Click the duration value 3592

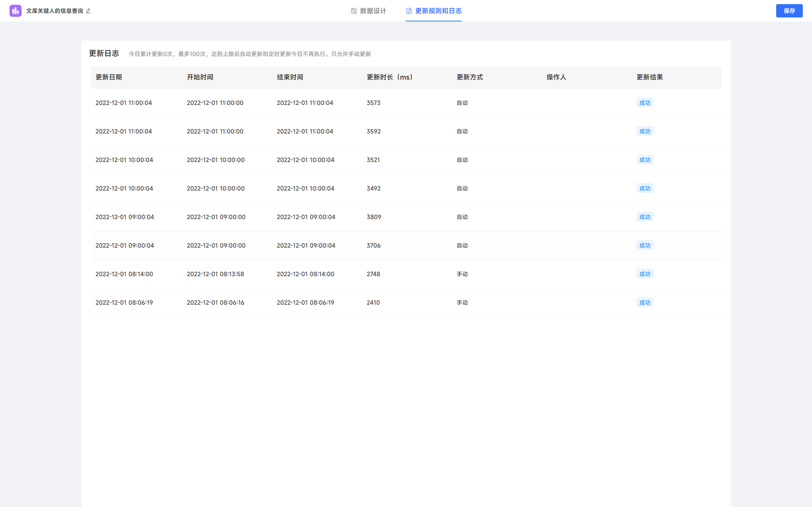[374, 131]
